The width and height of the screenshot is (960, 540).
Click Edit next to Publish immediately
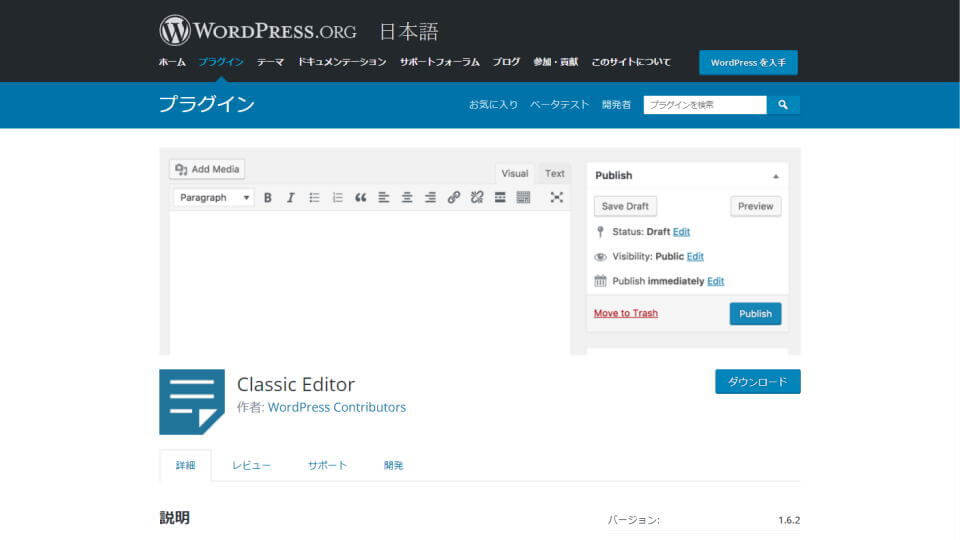(716, 281)
